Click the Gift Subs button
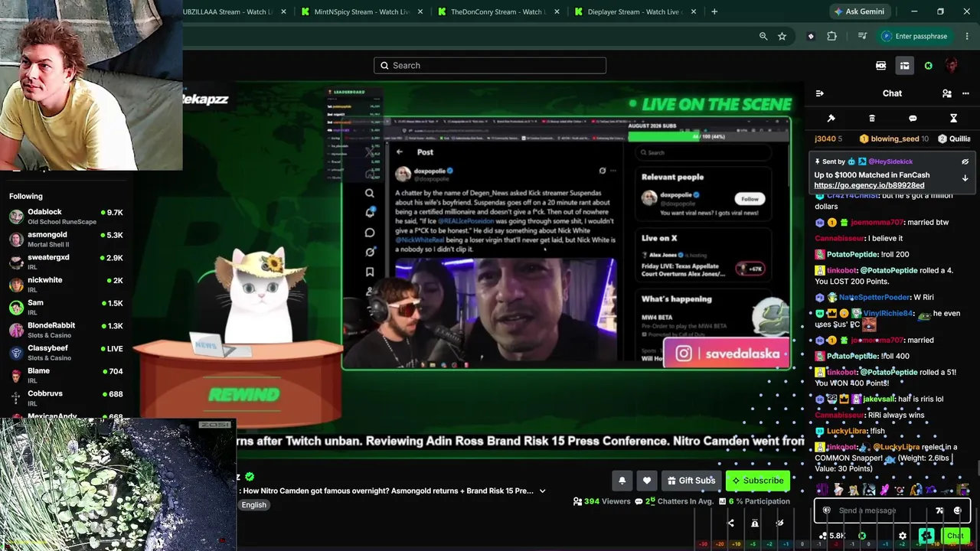Image resolution: width=980 pixels, height=551 pixels. [691, 481]
